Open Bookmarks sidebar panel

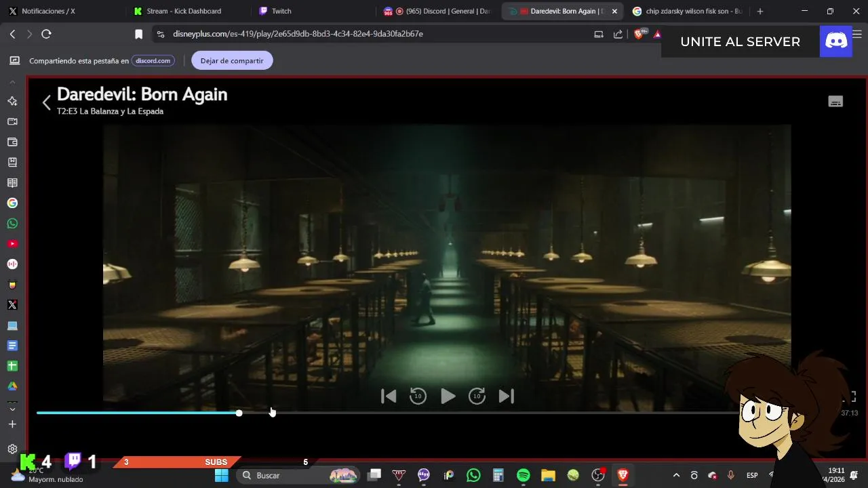pyautogui.click(x=12, y=162)
